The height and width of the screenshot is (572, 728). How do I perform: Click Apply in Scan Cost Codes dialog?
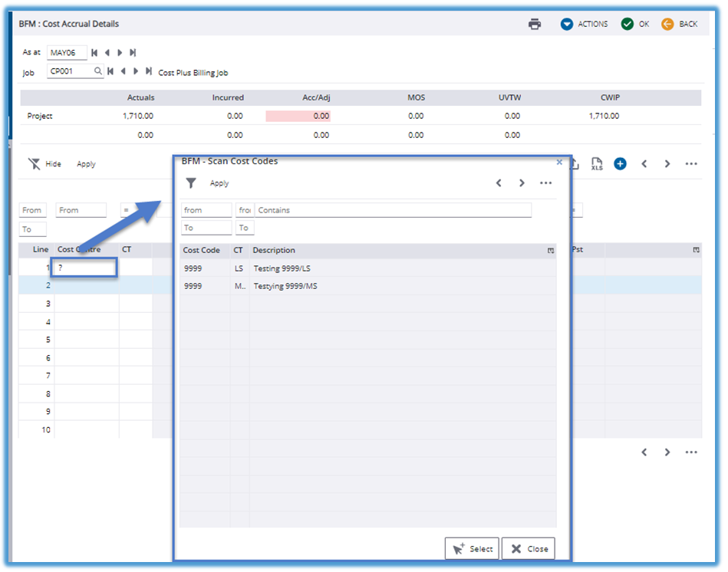(219, 184)
